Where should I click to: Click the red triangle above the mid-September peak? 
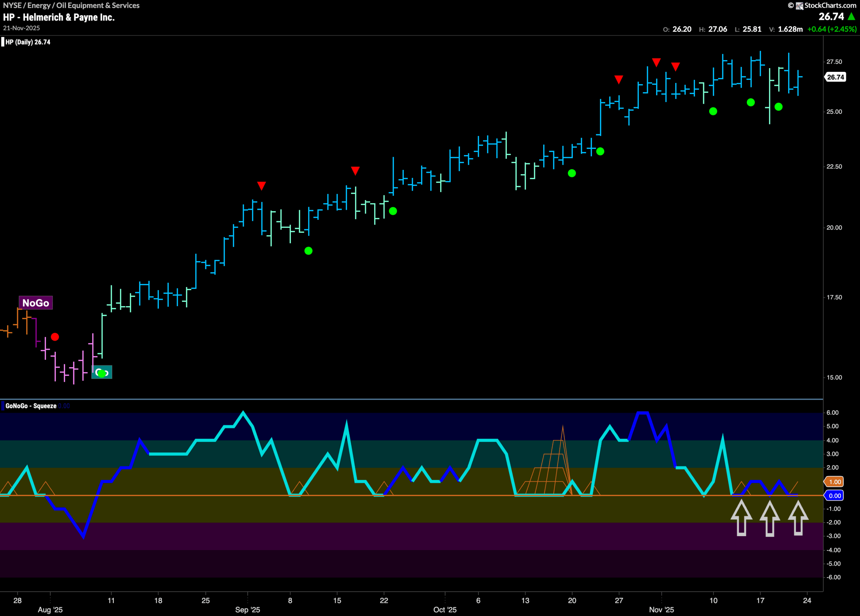pos(355,171)
